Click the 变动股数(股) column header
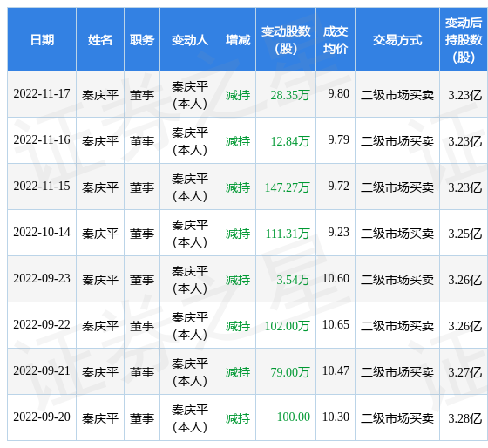This screenshot has height=448, width=488. point(286,40)
